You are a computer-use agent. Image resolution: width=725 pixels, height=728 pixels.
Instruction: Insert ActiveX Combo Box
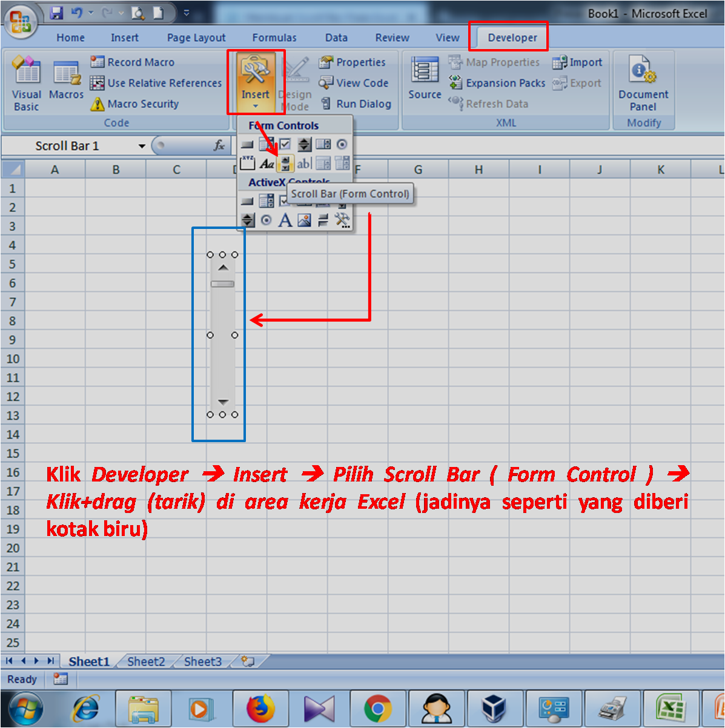click(266, 200)
